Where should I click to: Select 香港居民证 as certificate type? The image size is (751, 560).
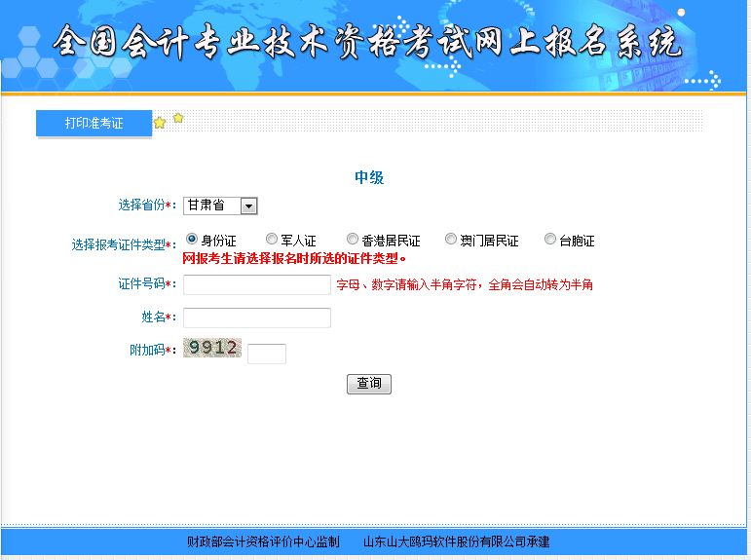(x=353, y=239)
